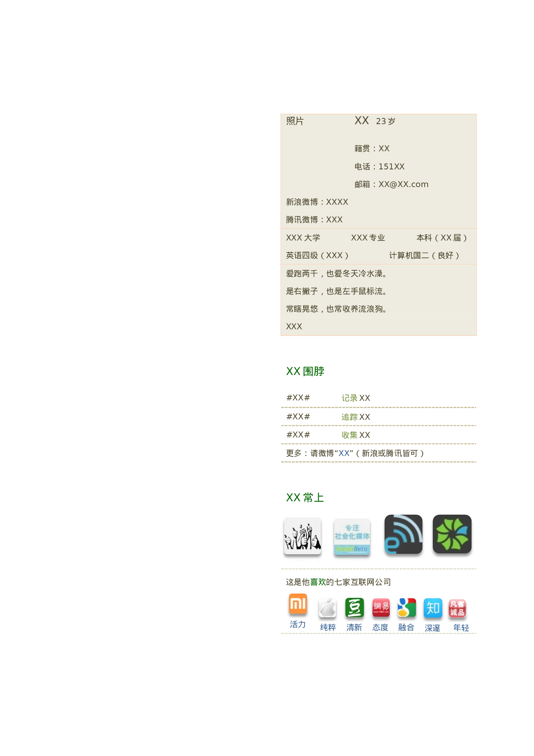Click the green 追踪 text
The height and width of the screenshot is (756, 534).
(350, 417)
